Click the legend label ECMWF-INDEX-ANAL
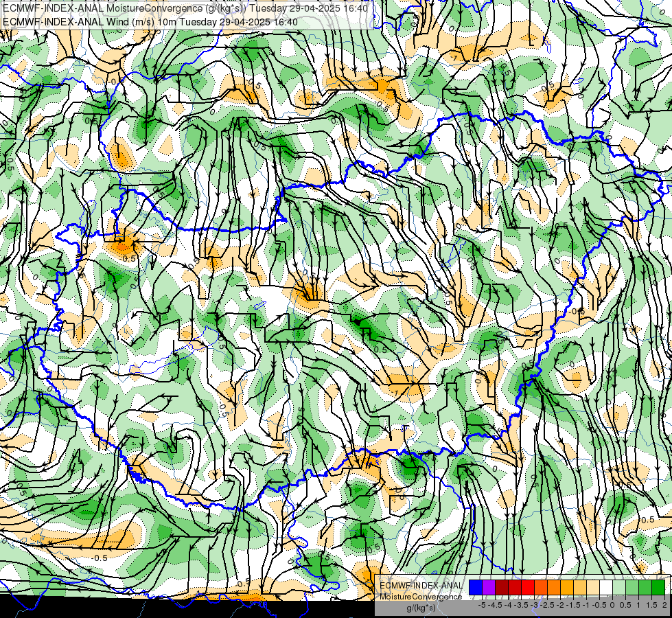 click(x=421, y=586)
